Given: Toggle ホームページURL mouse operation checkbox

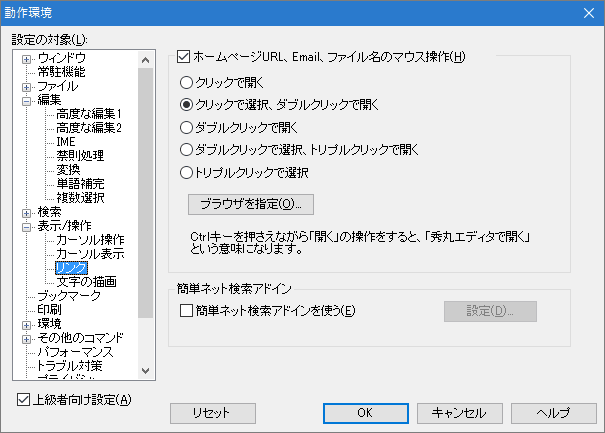Looking at the screenshot, I should 184,57.
